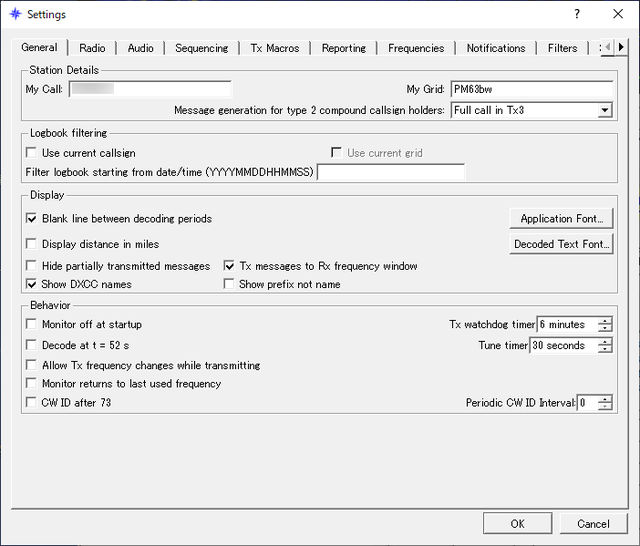640x546 pixels.
Task: Open the Audio tab
Action: [140, 48]
